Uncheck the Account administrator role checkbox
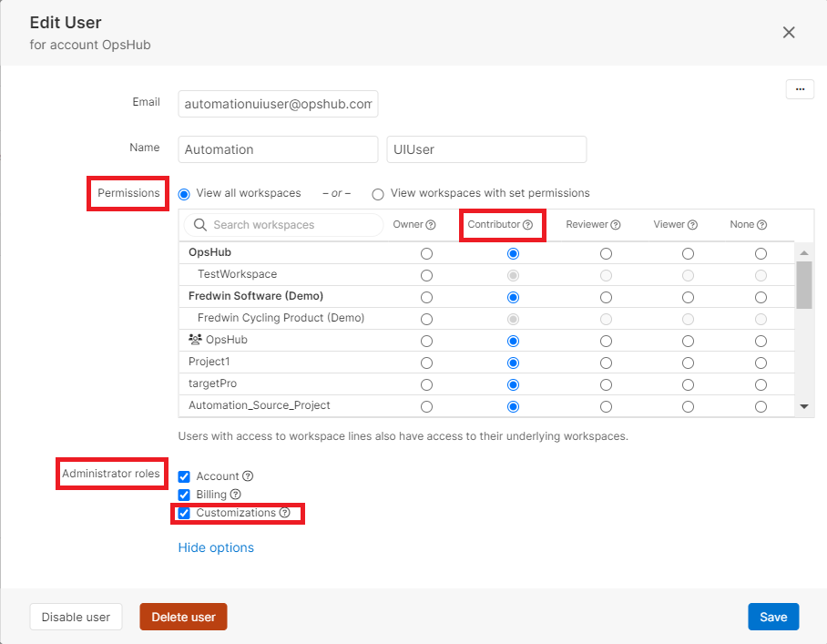 pos(184,476)
